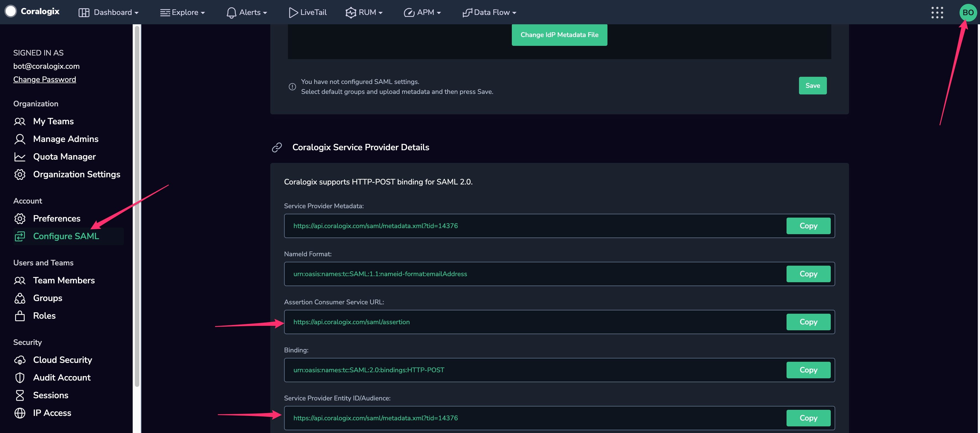980x433 pixels.
Task: Open the BO user avatar menu
Action: [968, 12]
